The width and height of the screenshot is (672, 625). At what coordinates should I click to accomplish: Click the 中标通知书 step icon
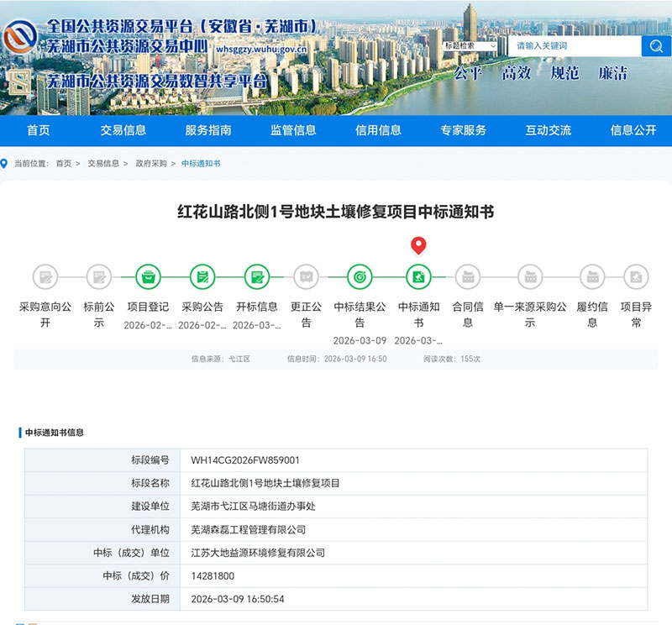pyautogui.click(x=418, y=276)
